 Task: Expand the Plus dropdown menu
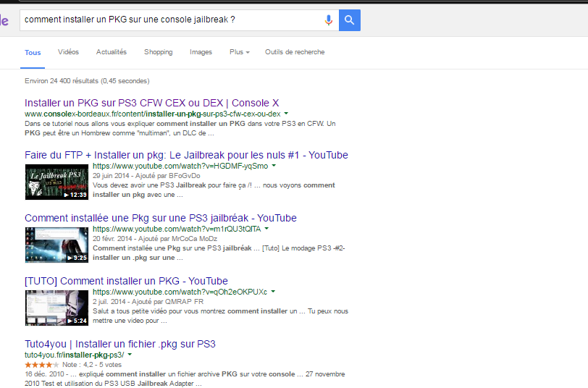[x=239, y=51]
